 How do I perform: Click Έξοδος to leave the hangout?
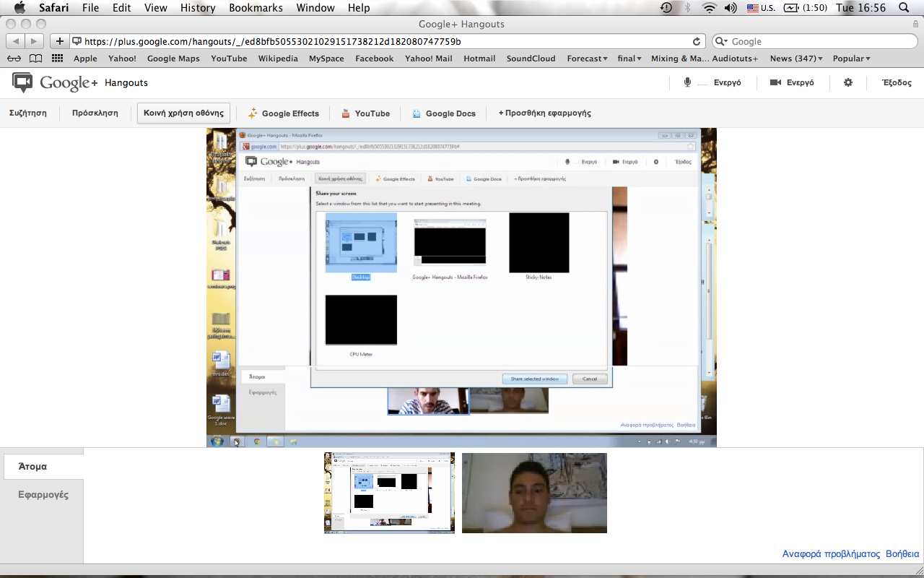click(x=897, y=82)
